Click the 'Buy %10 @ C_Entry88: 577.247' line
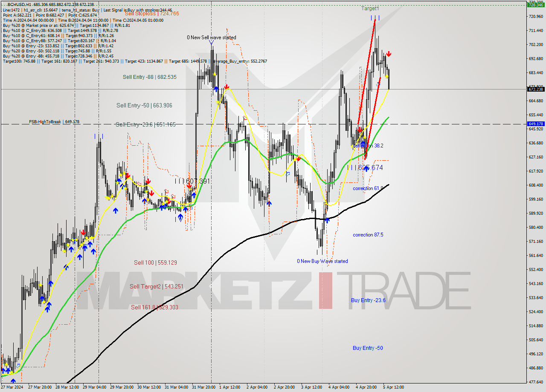 tap(59, 40)
